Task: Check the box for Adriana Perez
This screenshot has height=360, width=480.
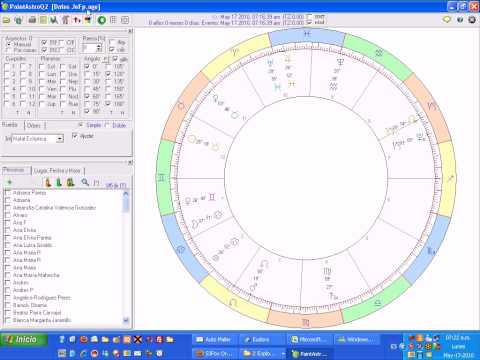Action: 7,193
